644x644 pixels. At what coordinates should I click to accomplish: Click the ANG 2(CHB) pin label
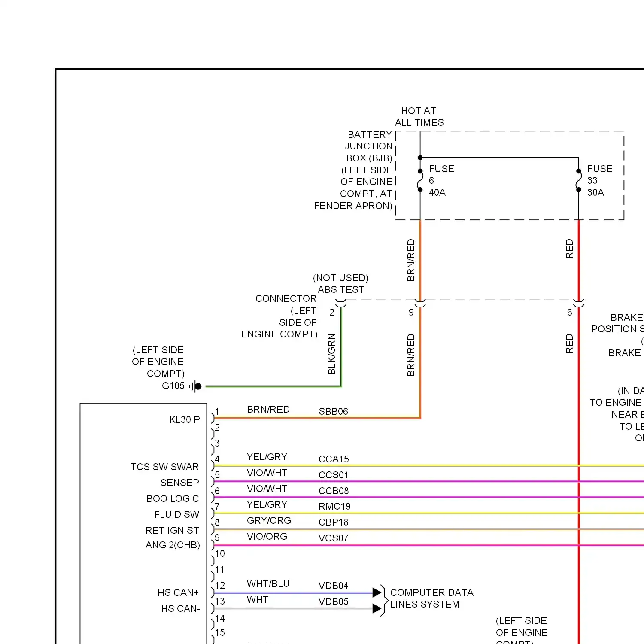tap(173, 545)
